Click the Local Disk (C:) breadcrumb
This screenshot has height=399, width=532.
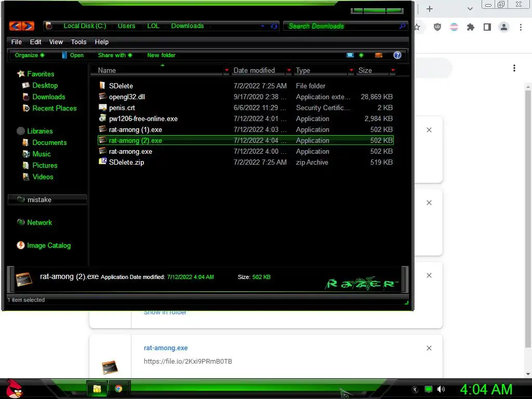click(x=85, y=26)
